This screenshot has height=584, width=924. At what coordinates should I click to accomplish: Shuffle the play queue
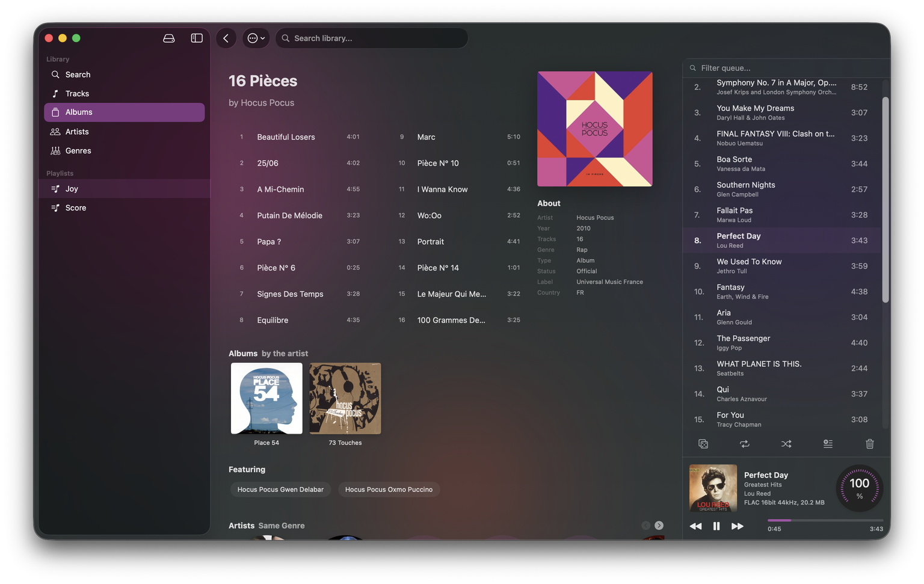pyautogui.click(x=786, y=444)
